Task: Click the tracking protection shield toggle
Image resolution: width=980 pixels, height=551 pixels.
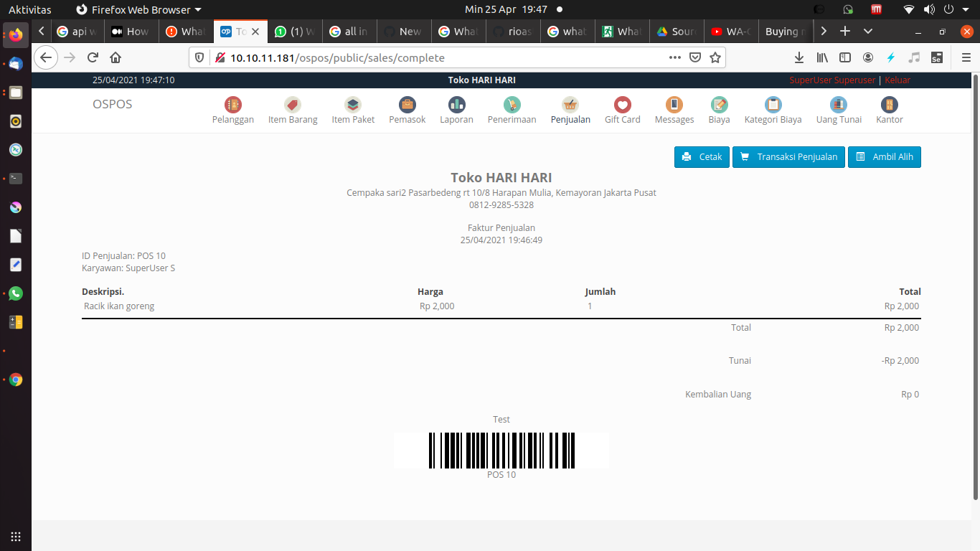Action: (199, 57)
